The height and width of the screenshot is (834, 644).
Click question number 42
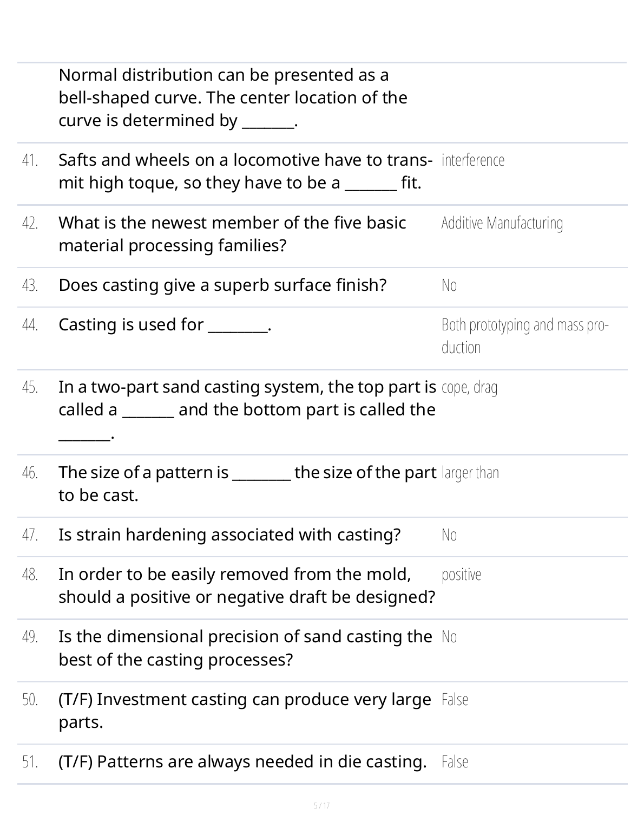point(30,223)
